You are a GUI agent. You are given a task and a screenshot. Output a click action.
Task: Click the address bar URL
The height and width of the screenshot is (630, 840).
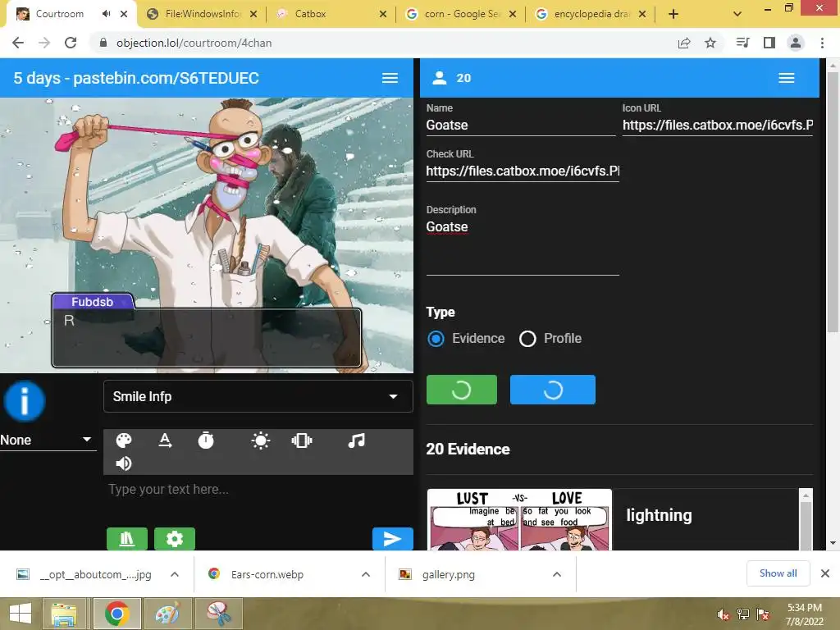click(194, 43)
